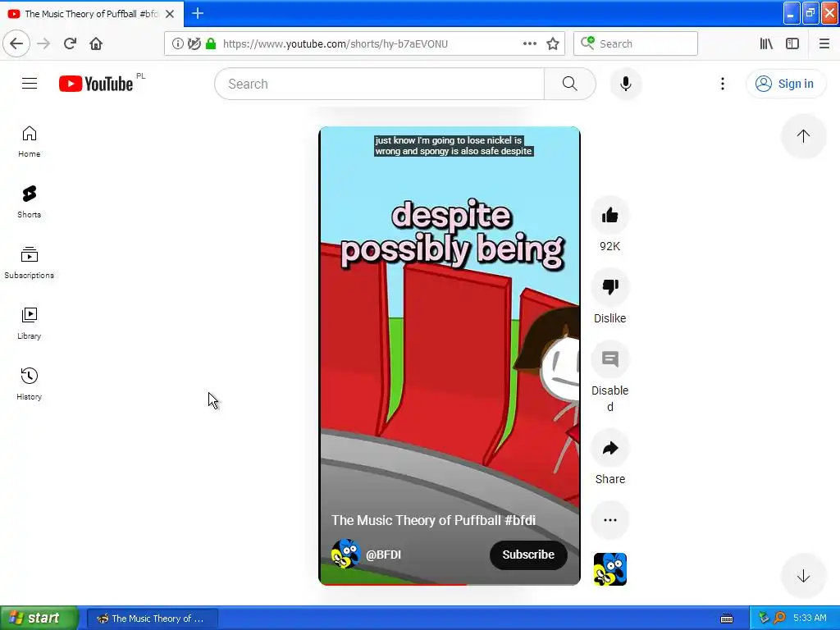Open the browser home page icon

(96, 43)
